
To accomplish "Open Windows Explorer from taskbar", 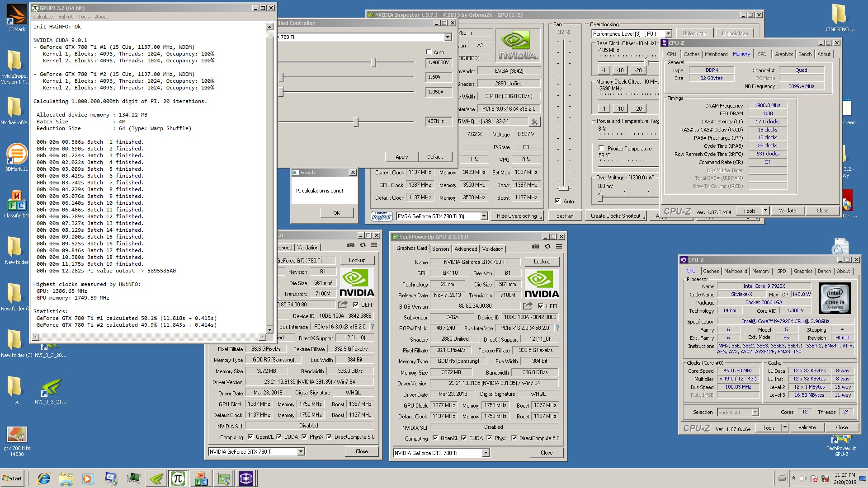I will point(66,479).
